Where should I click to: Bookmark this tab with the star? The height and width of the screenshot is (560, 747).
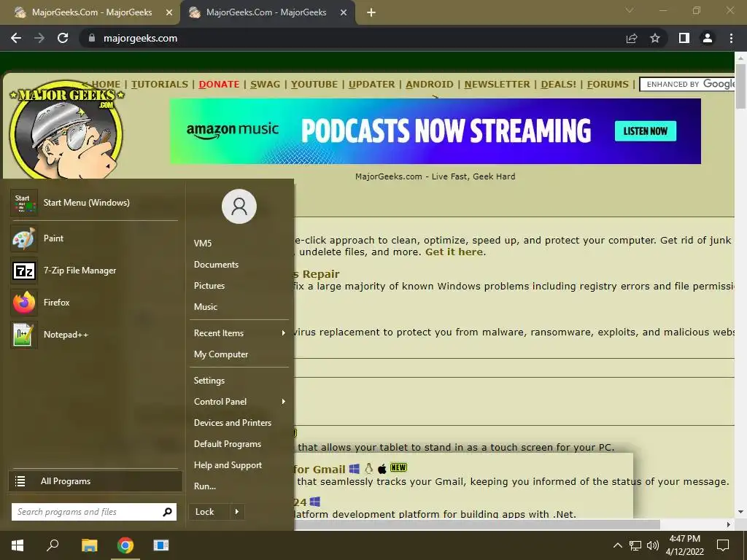click(655, 38)
